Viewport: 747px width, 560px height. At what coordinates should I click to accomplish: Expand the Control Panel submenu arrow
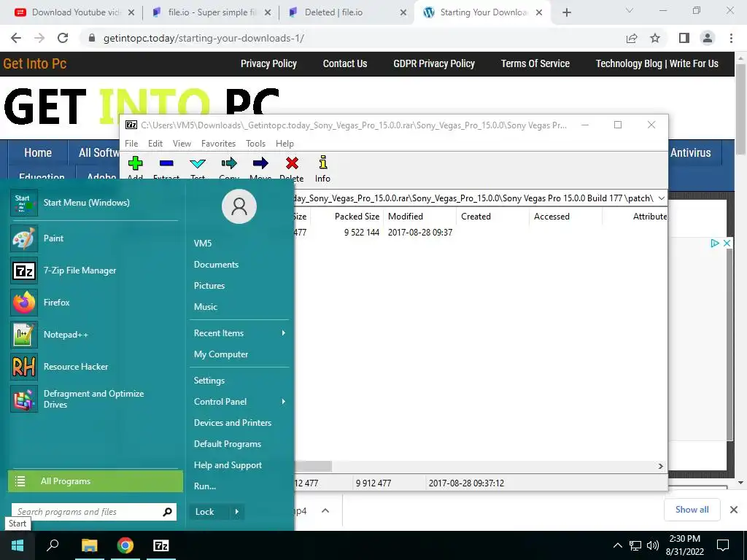tap(284, 402)
